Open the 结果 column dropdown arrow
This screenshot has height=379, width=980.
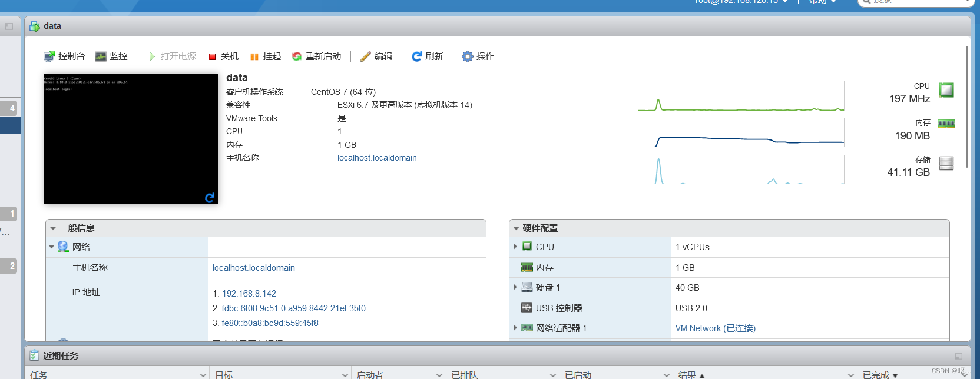(x=852, y=375)
